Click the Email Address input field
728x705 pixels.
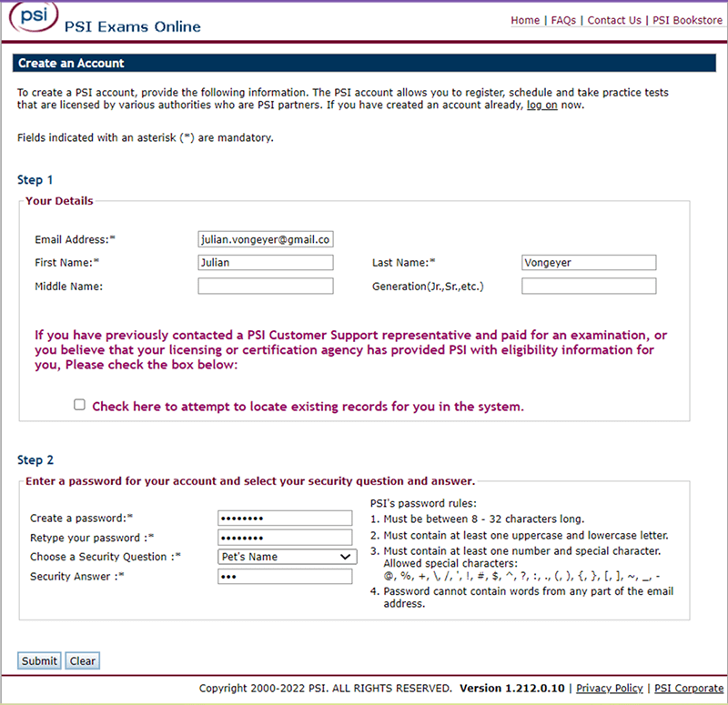[x=266, y=239]
